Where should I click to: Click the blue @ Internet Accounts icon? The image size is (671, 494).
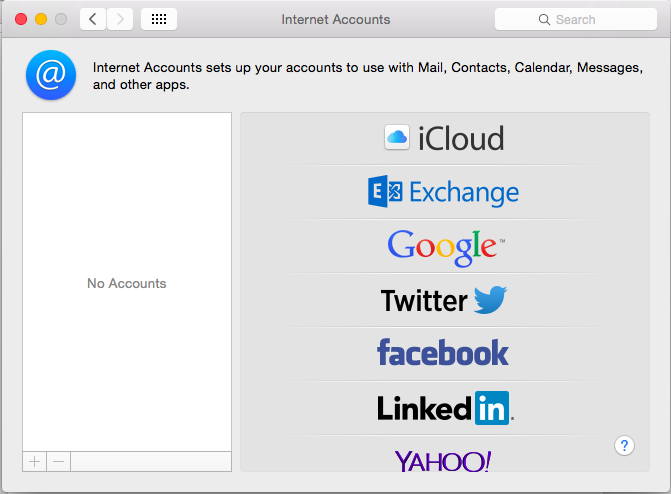(x=50, y=75)
